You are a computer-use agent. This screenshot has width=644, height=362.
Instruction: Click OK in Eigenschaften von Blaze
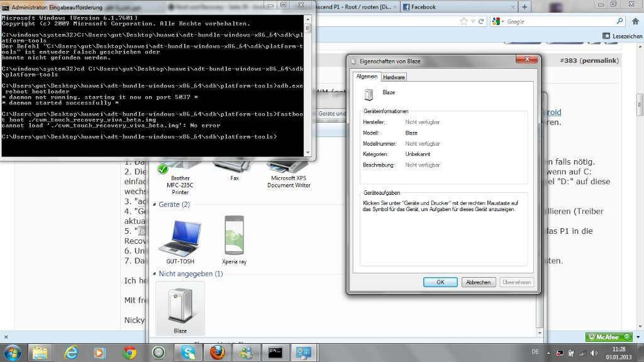pos(440,282)
